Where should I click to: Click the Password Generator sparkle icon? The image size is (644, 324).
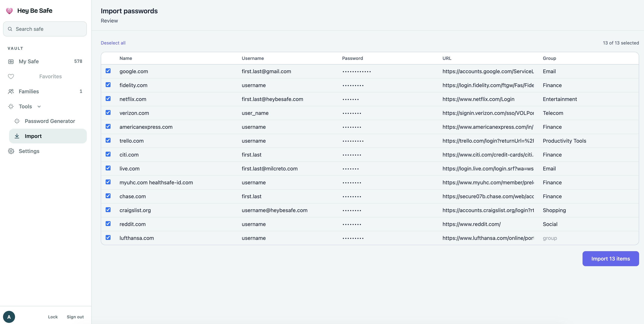(17, 121)
